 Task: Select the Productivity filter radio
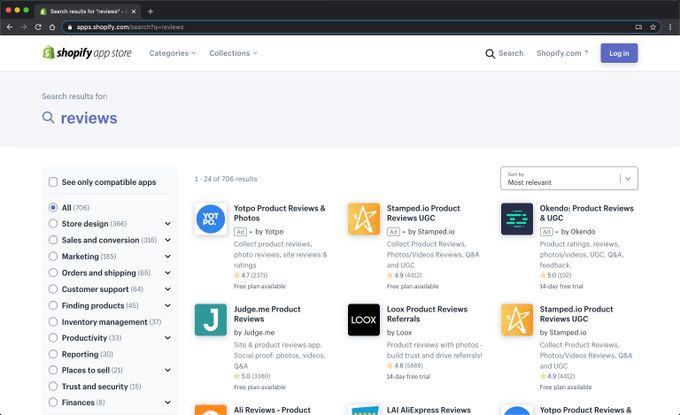[x=53, y=337]
